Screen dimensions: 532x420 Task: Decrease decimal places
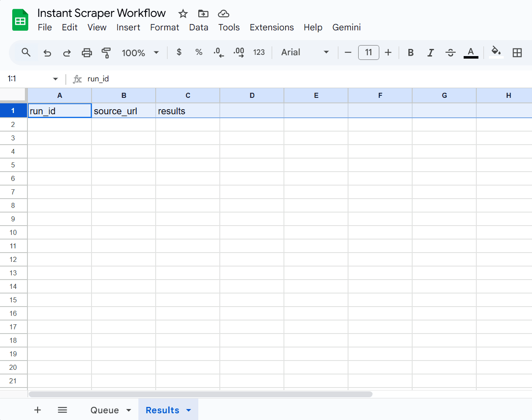coord(219,52)
